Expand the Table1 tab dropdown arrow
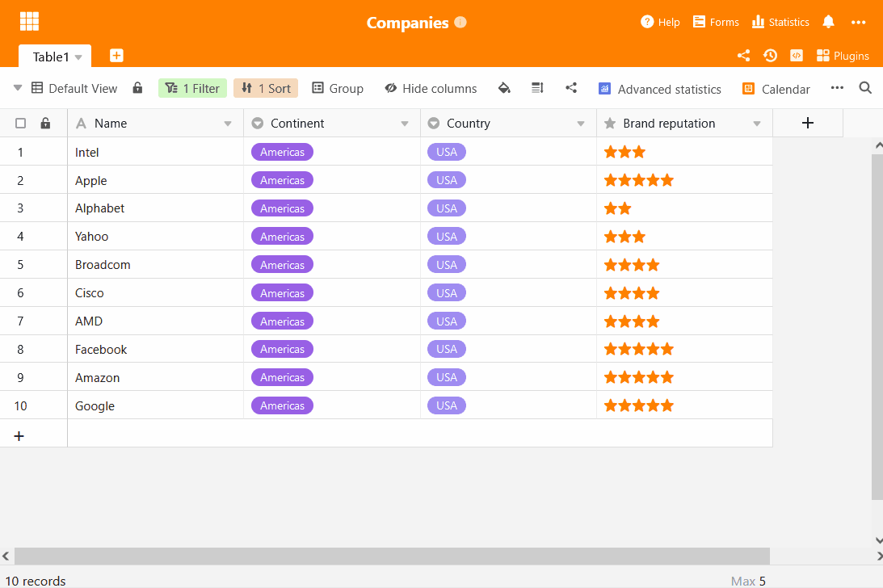This screenshot has width=883, height=588. coord(79,57)
